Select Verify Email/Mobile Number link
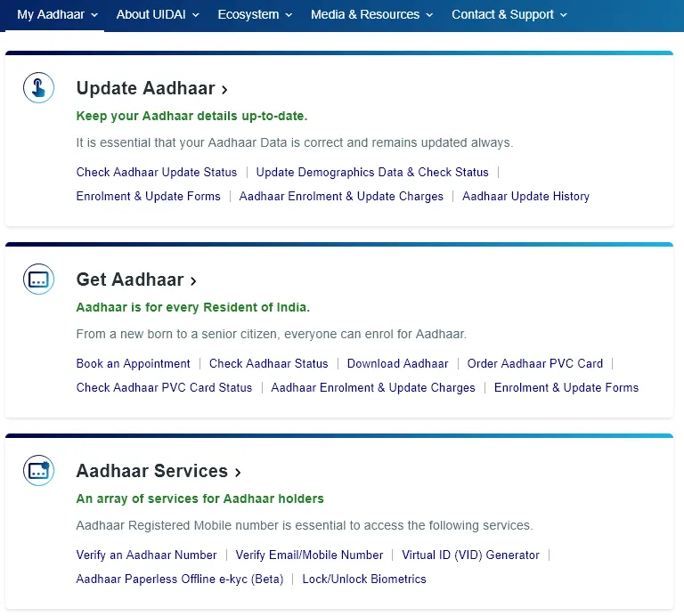The width and height of the screenshot is (684, 616). (x=309, y=555)
